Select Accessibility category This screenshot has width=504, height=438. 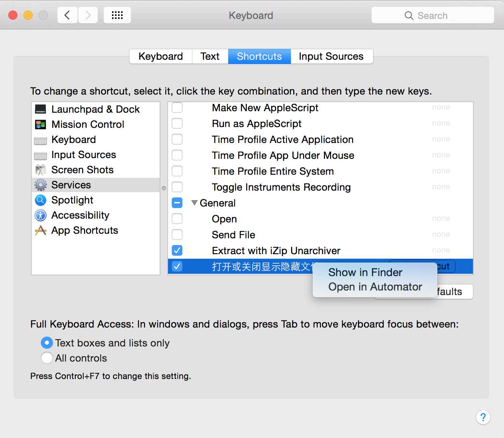96,215
